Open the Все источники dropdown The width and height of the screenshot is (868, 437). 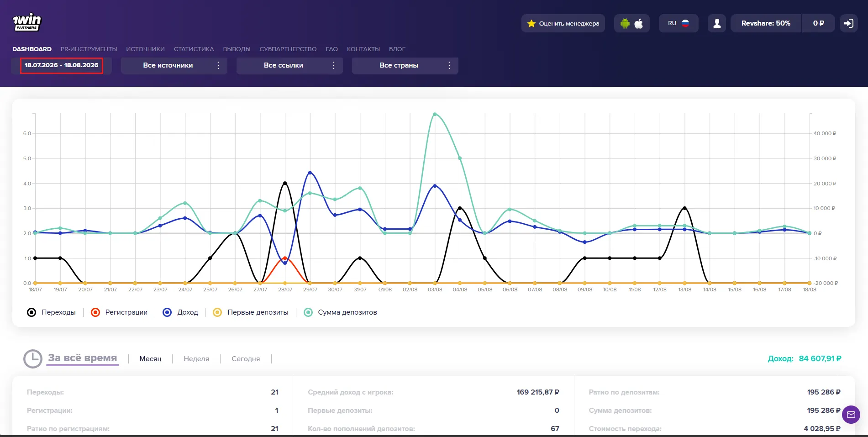click(174, 65)
